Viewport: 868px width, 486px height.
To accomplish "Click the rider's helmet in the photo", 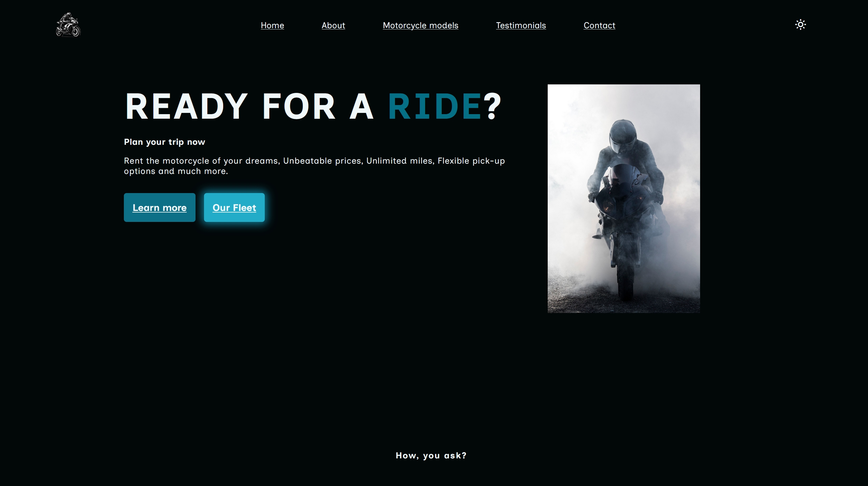I will [x=622, y=136].
